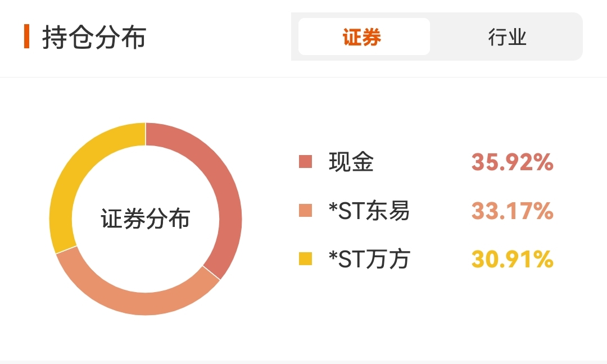Click the orange bar icon beside 持仓分布
This screenshot has height=364, width=607.
coord(26,37)
